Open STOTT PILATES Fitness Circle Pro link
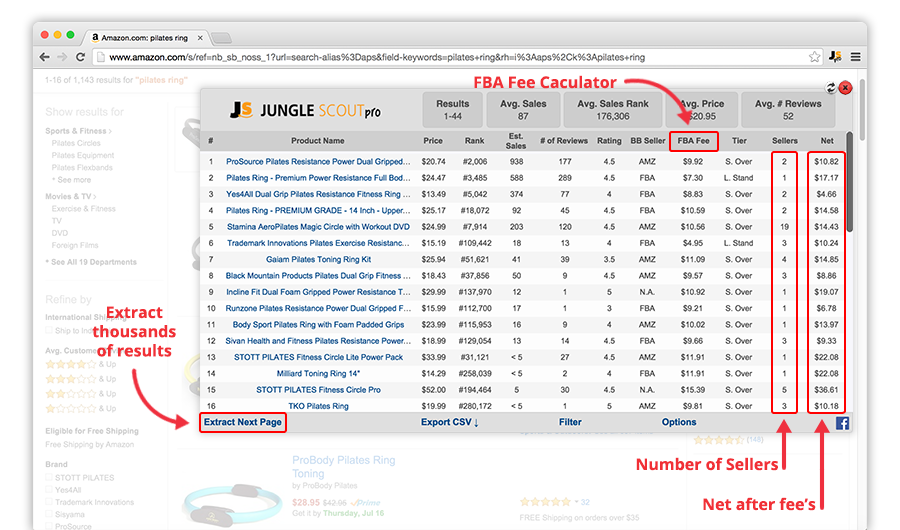Image resolution: width=900 pixels, height=530 pixels. tap(318, 389)
